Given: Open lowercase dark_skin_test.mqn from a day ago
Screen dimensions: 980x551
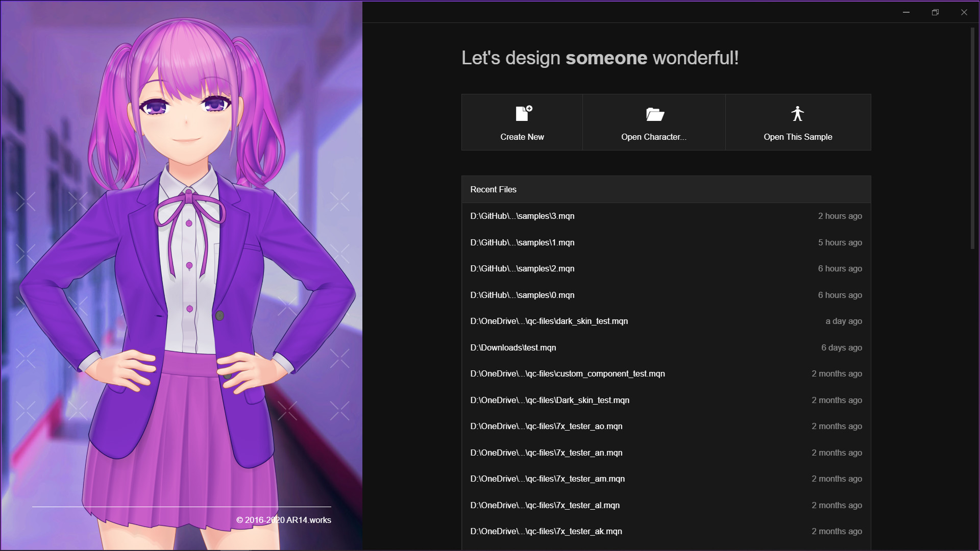Looking at the screenshot, I should (x=549, y=321).
